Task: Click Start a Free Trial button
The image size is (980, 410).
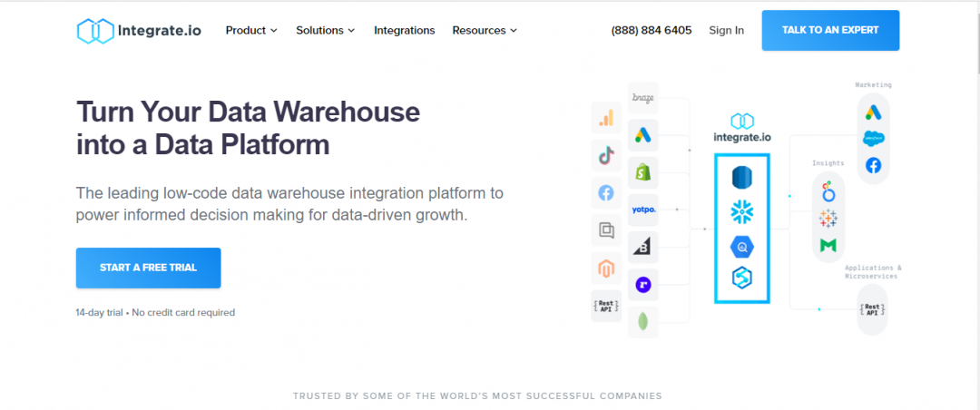Action: tap(148, 268)
